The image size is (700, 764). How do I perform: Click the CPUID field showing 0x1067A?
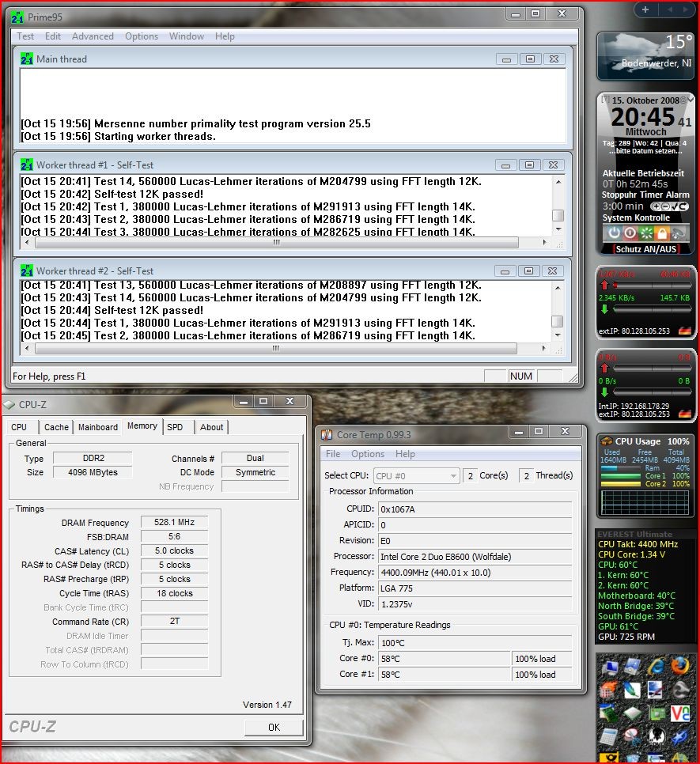coord(475,509)
